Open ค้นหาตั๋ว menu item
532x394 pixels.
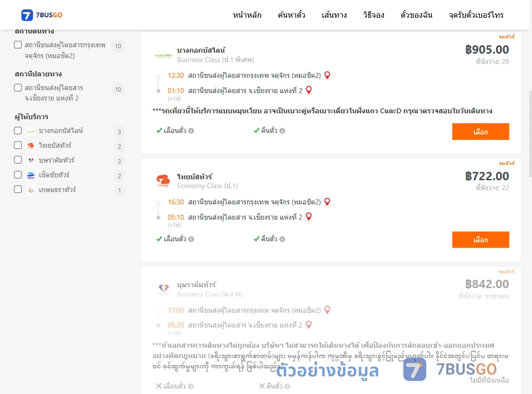point(292,15)
